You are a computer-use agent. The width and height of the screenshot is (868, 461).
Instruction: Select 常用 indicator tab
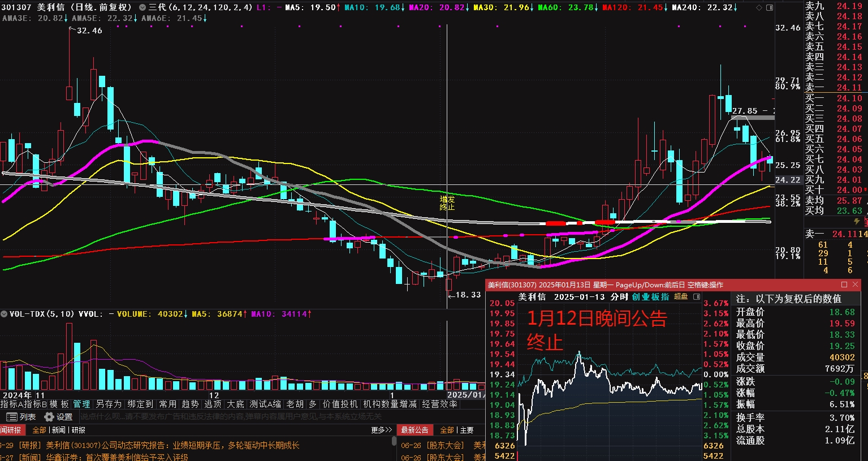coord(168,404)
